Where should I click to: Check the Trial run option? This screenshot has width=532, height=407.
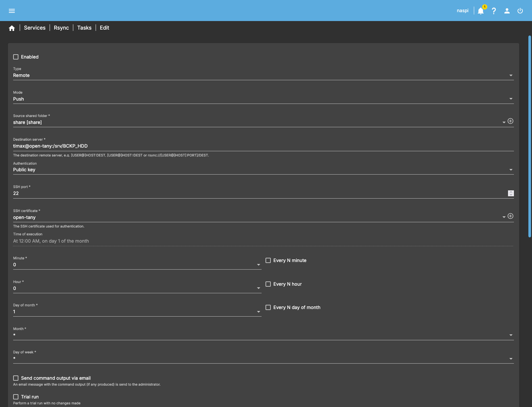pos(16,397)
